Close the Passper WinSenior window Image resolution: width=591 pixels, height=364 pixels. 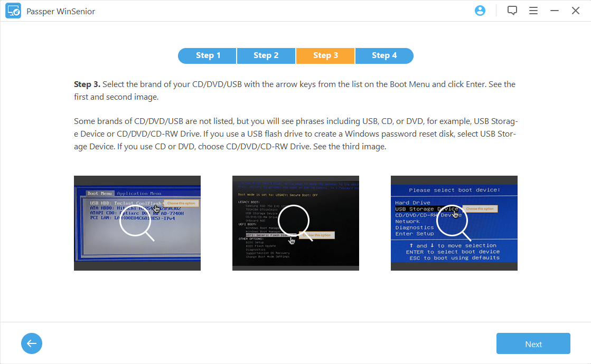(575, 11)
